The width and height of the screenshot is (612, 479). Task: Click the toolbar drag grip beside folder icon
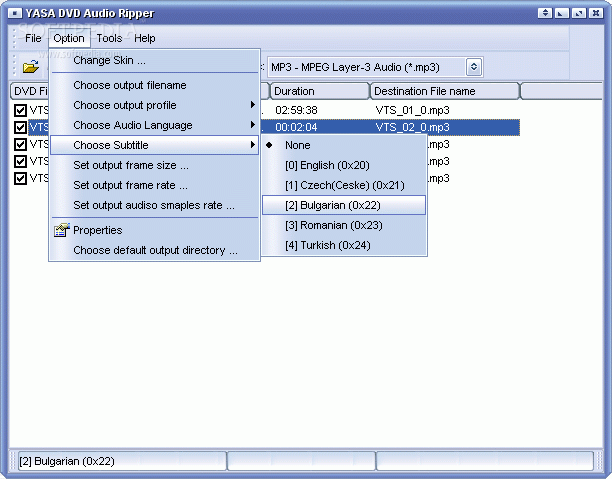click(x=14, y=66)
